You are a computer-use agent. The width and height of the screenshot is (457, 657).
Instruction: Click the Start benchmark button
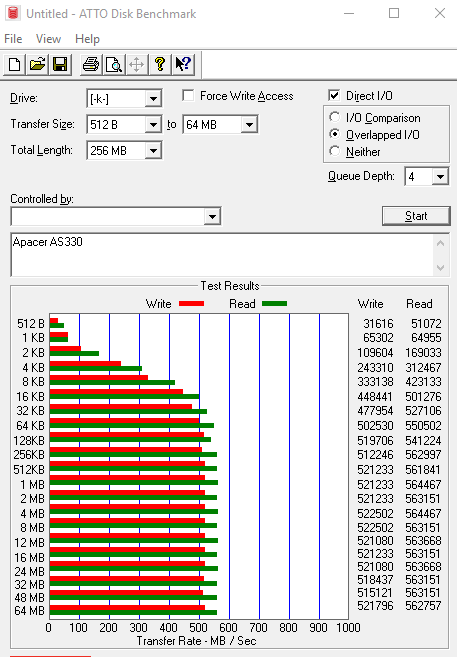pos(416,216)
